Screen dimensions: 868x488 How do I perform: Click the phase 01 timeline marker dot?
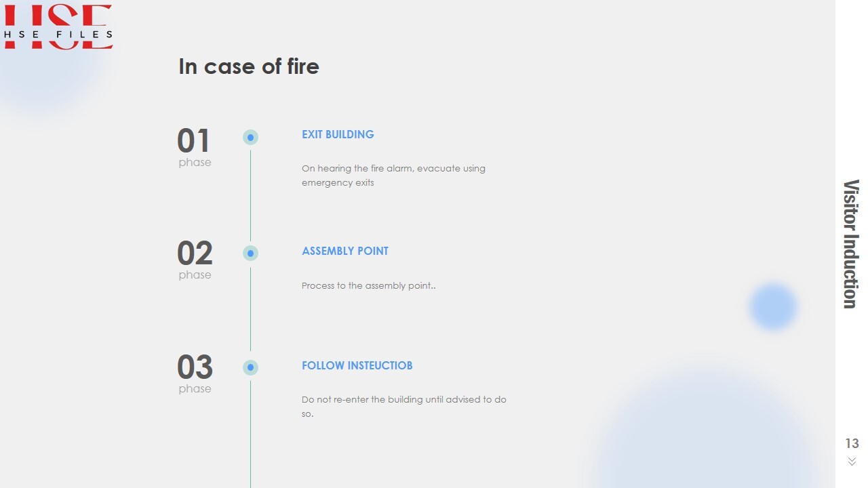pyautogui.click(x=250, y=138)
